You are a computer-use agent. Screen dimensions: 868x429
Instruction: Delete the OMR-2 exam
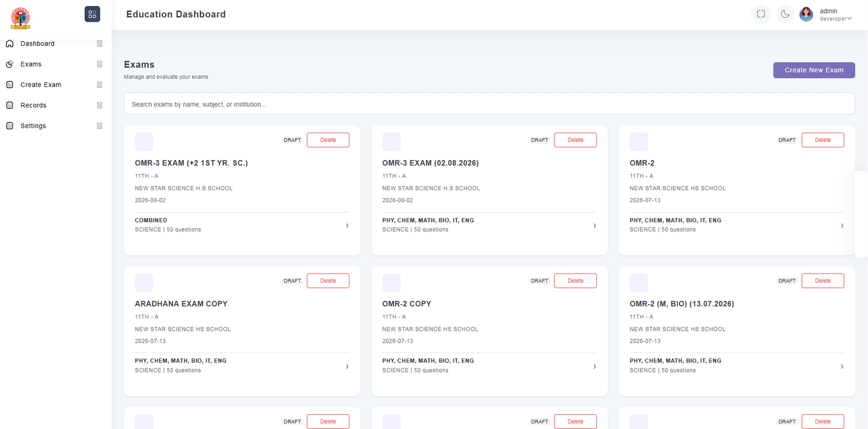point(823,140)
